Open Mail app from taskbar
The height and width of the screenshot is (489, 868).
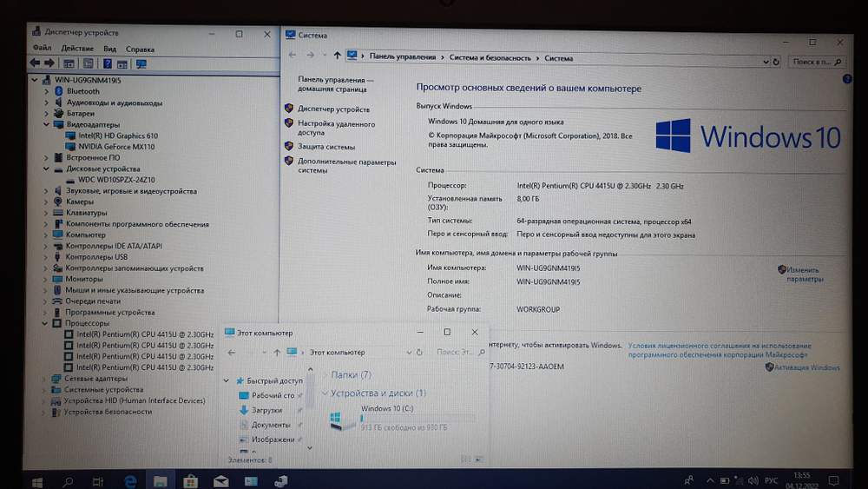coord(220,481)
